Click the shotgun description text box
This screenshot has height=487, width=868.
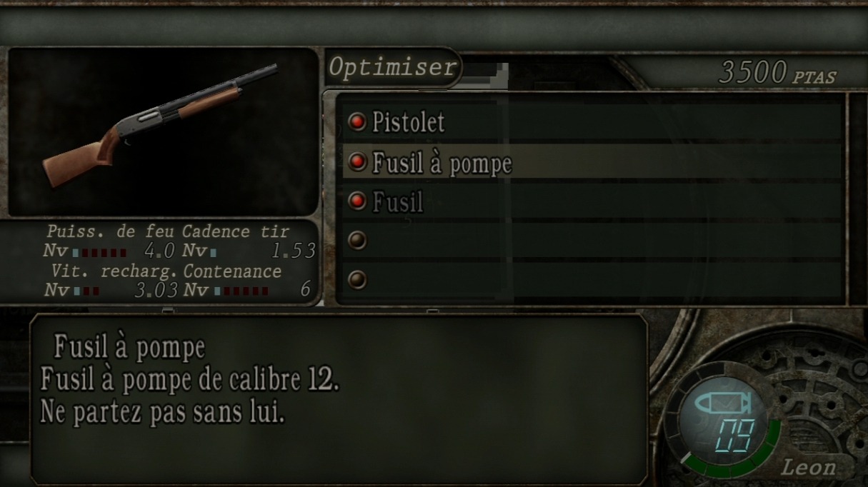pos(339,400)
